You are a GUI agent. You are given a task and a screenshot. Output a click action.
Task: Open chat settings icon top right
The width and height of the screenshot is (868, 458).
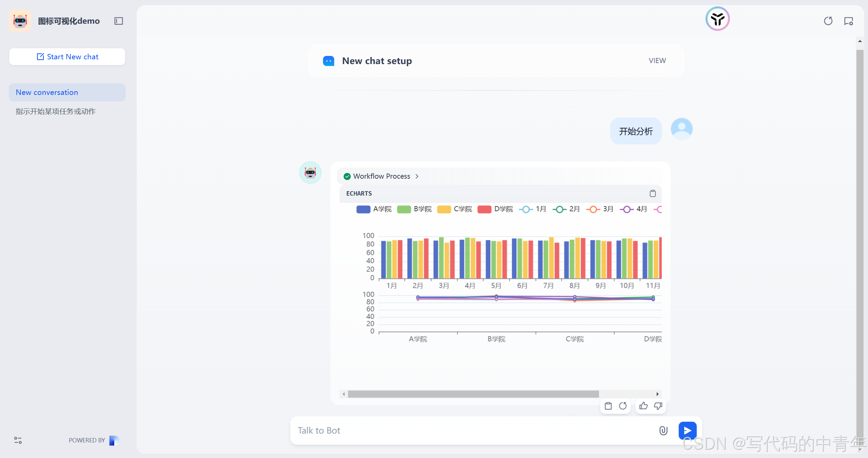848,21
